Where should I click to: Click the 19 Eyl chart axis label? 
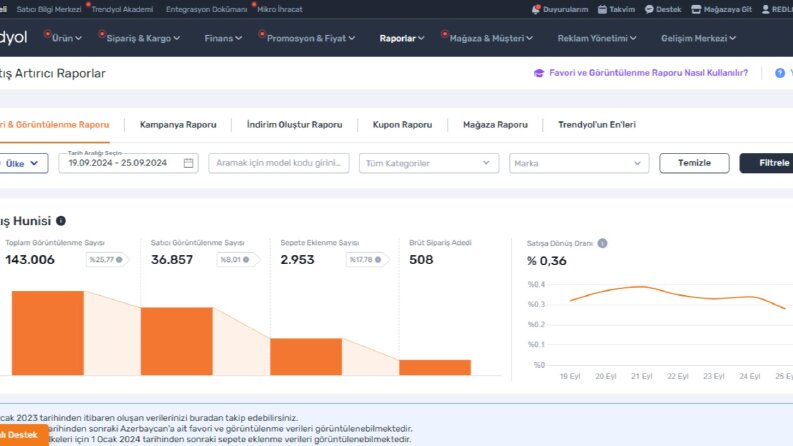[x=570, y=377]
